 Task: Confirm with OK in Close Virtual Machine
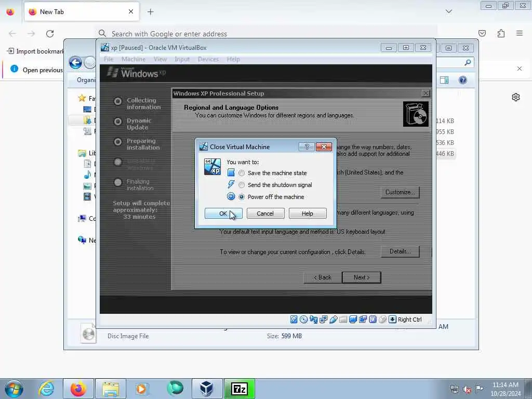(223, 214)
